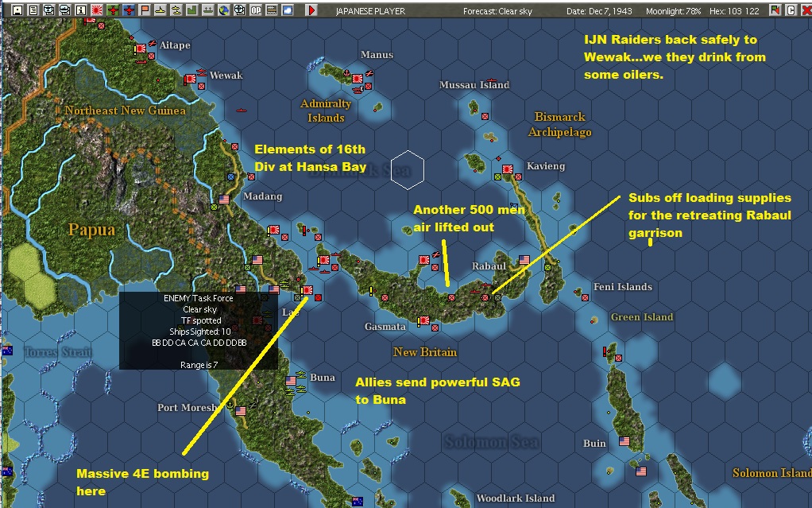Open the ships list (ship in bubble) icon
This screenshot has width=812, height=508.
click(64, 10)
